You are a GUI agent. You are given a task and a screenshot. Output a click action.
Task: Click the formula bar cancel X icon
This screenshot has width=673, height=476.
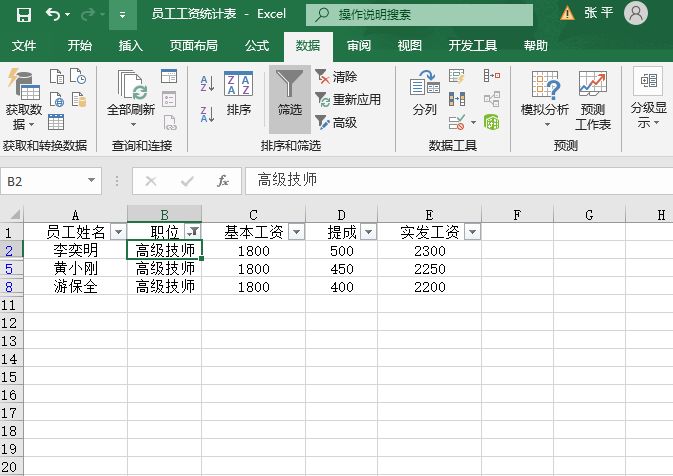151,181
